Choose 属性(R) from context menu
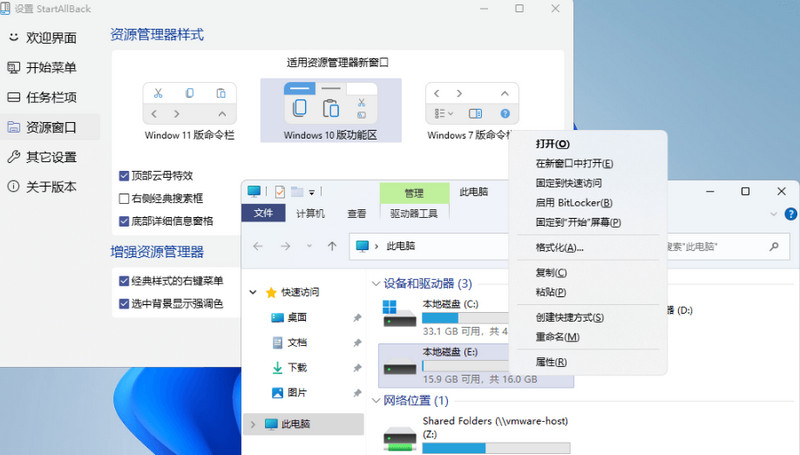This screenshot has width=800, height=455. point(551,362)
